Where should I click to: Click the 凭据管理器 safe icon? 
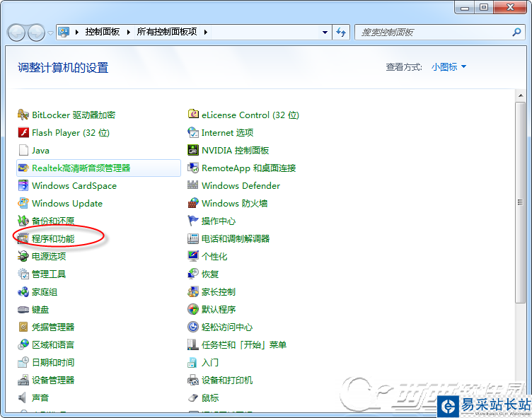click(23, 327)
